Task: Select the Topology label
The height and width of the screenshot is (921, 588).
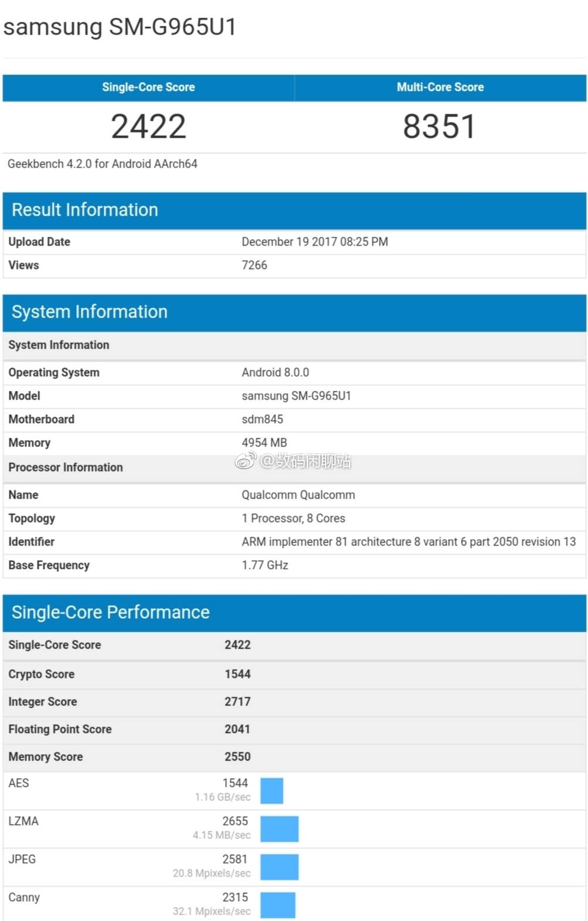Action: [32, 519]
